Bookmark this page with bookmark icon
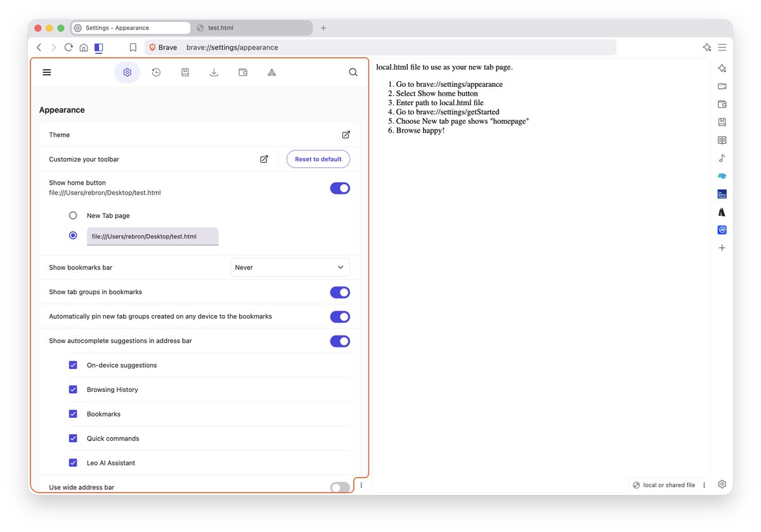The image size is (761, 532). point(133,48)
